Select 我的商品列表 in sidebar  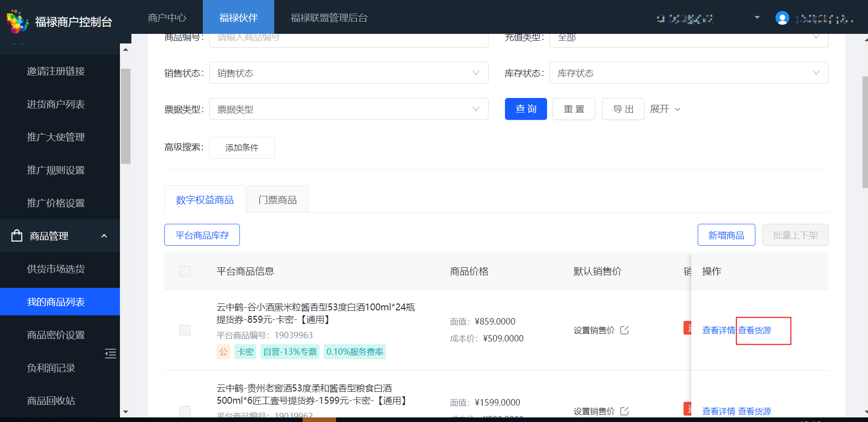tap(60, 302)
